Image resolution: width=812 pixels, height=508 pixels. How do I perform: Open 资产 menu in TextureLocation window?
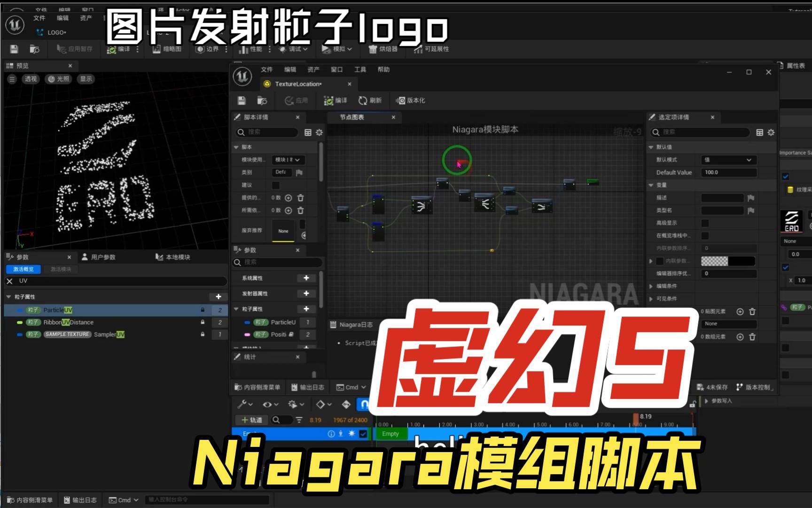click(313, 70)
